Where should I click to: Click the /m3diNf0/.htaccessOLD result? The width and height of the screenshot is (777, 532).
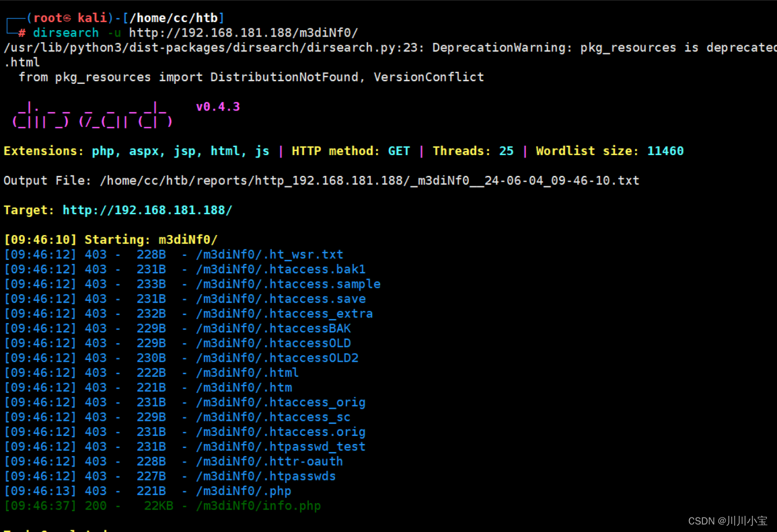click(x=273, y=343)
